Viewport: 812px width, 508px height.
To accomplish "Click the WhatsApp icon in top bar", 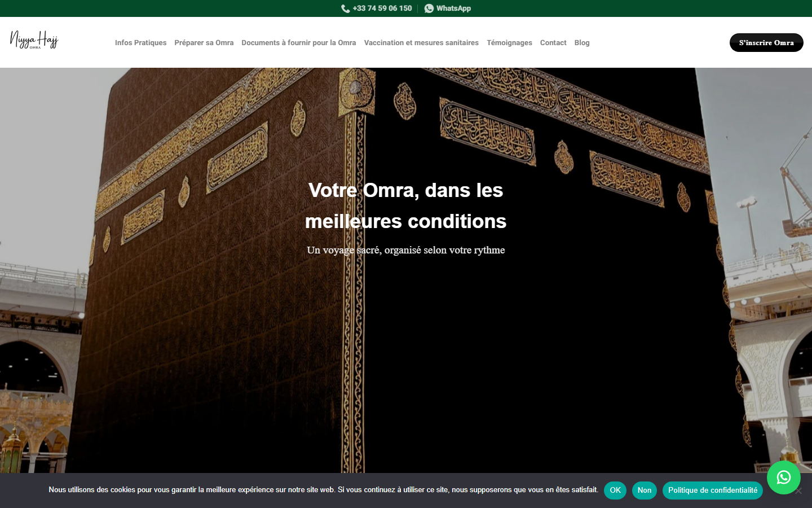I will click(x=429, y=8).
